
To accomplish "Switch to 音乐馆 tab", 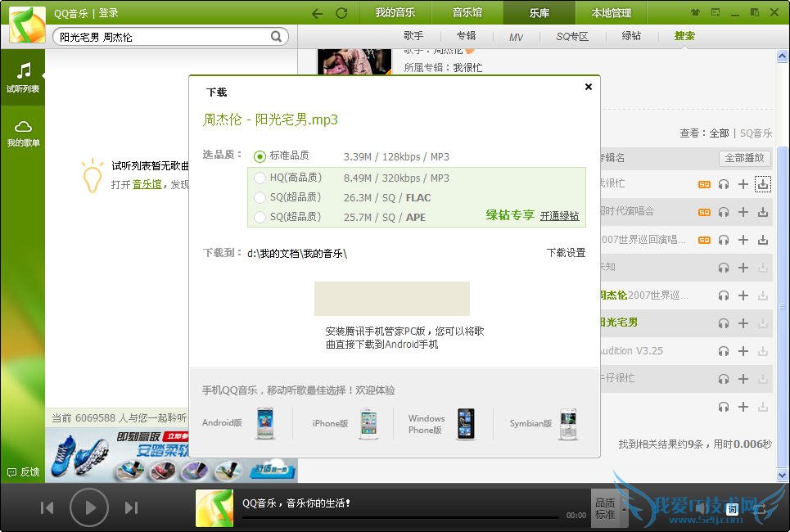I will [467, 12].
